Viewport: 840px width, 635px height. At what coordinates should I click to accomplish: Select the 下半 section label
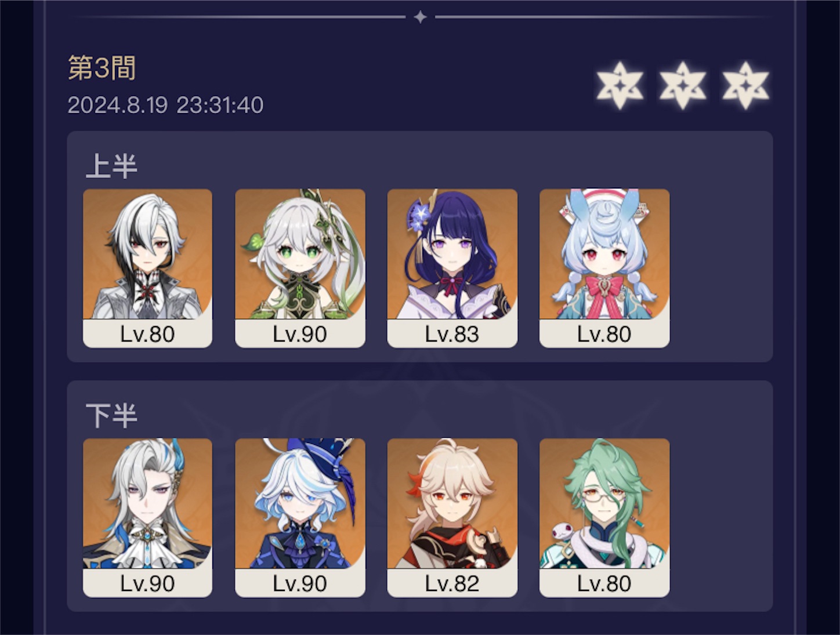point(111,416)
